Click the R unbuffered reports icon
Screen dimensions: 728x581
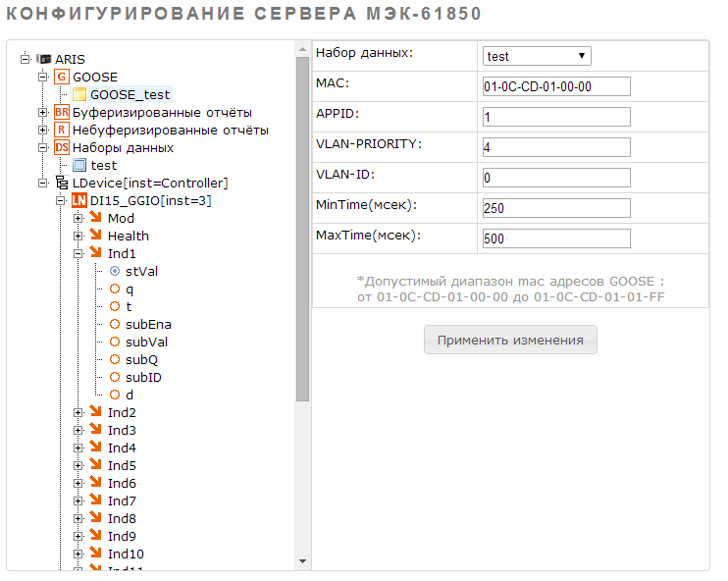[62, 131]
